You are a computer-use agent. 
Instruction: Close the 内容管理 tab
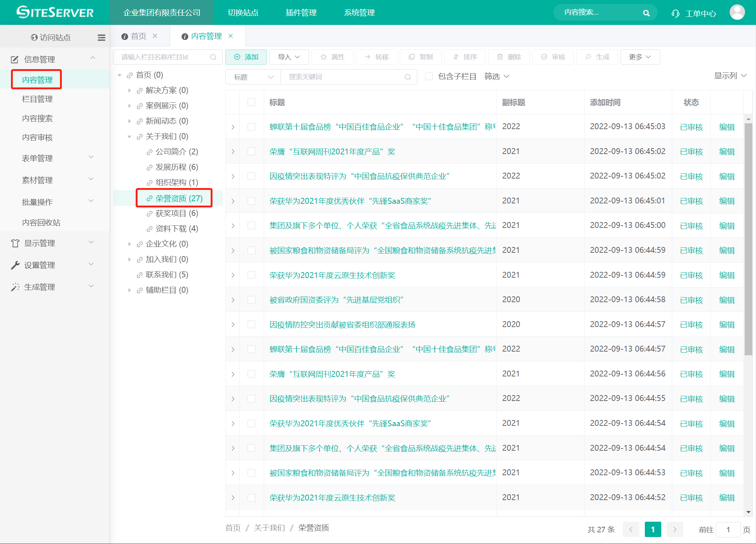[231, 36]
